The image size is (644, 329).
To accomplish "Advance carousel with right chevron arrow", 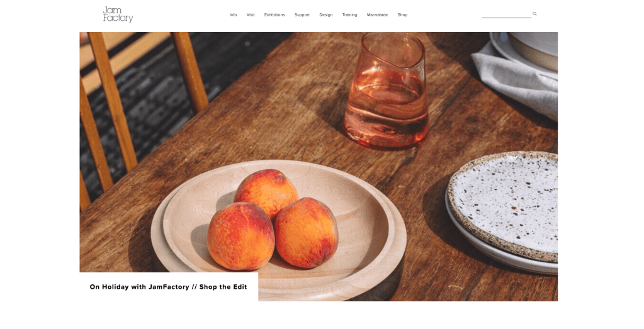I will (x=539, y=167).
